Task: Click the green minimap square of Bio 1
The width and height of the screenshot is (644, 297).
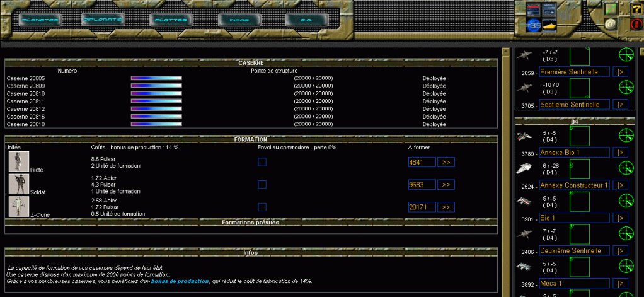Action: 580,201
